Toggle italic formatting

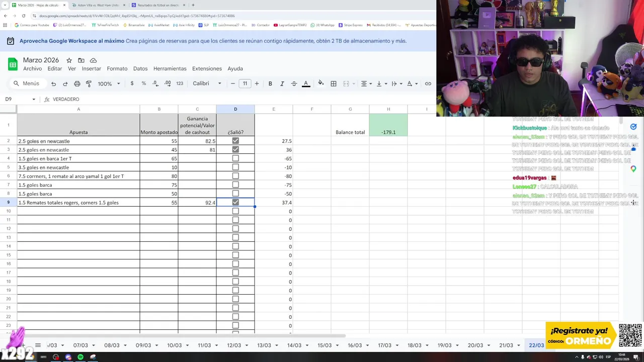click(282, 83)
